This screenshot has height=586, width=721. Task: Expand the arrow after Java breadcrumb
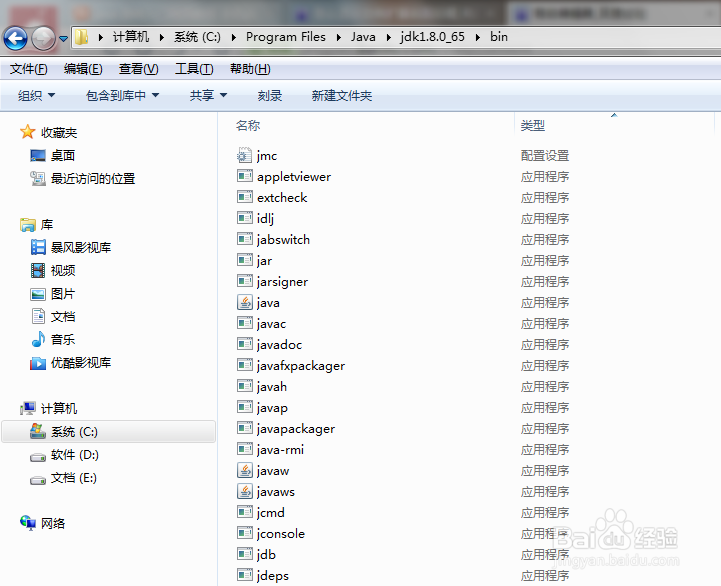(389, 37)
